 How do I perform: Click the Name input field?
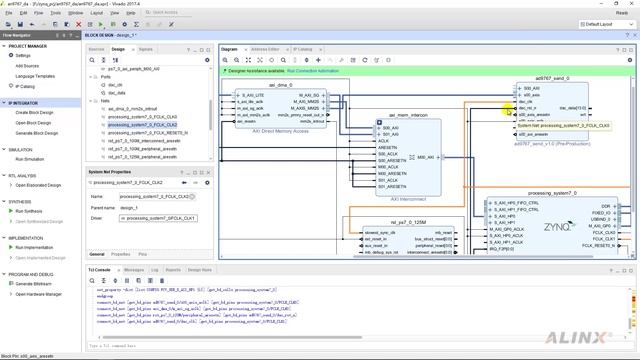click(157, 197)
